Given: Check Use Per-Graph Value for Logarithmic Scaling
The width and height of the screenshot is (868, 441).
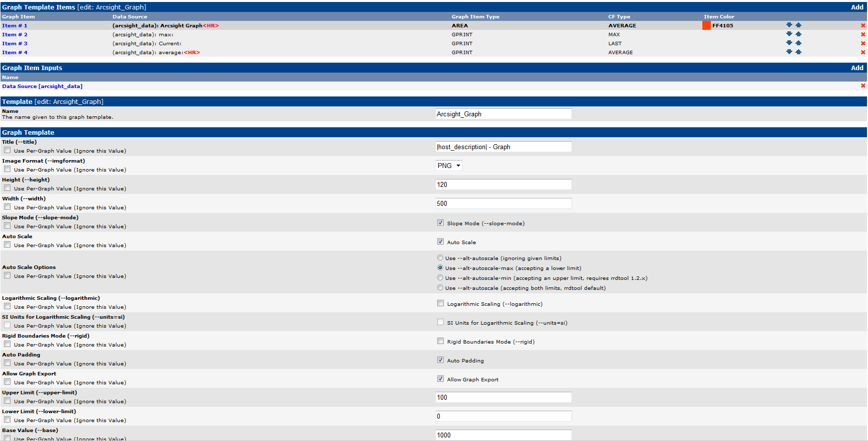Looking at the screenshot, I should [x=7, y=306].
